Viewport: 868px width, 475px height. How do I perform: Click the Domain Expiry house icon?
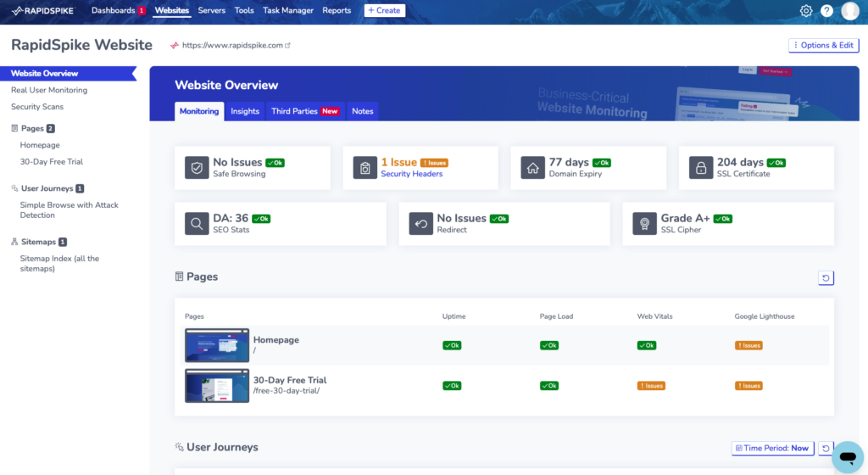tap(532, 168)
